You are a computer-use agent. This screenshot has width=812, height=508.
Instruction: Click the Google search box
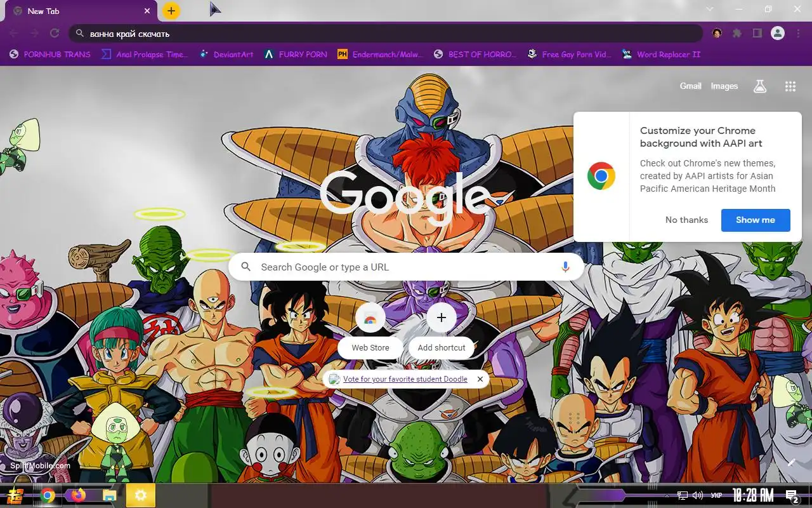[406, 267]
